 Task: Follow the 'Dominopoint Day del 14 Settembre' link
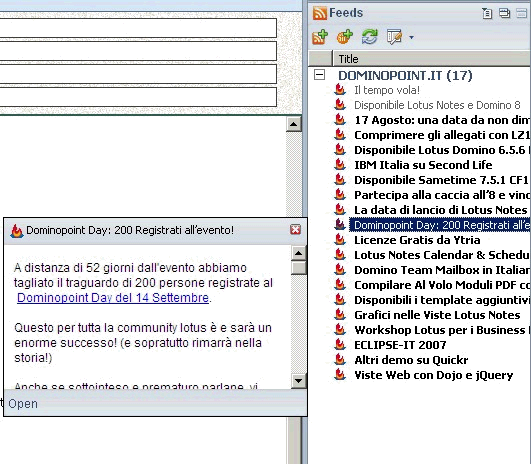tap(113, 298)
